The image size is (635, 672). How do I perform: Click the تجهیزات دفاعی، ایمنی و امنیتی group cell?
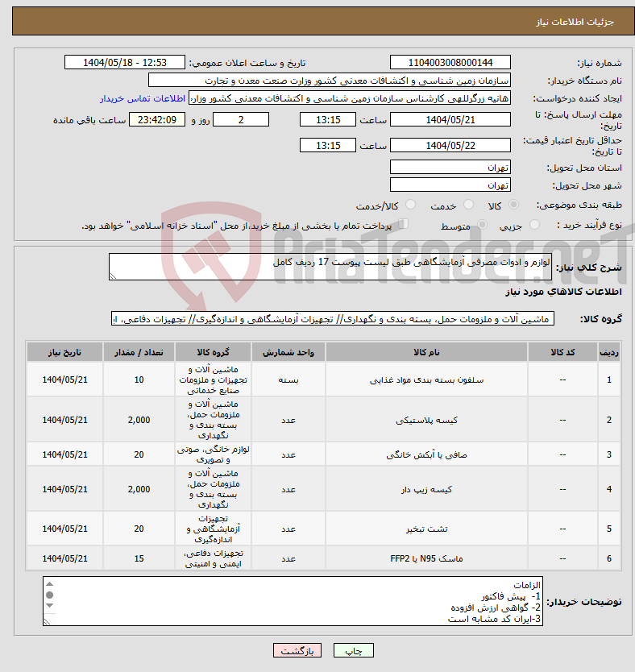pos(213,558)
